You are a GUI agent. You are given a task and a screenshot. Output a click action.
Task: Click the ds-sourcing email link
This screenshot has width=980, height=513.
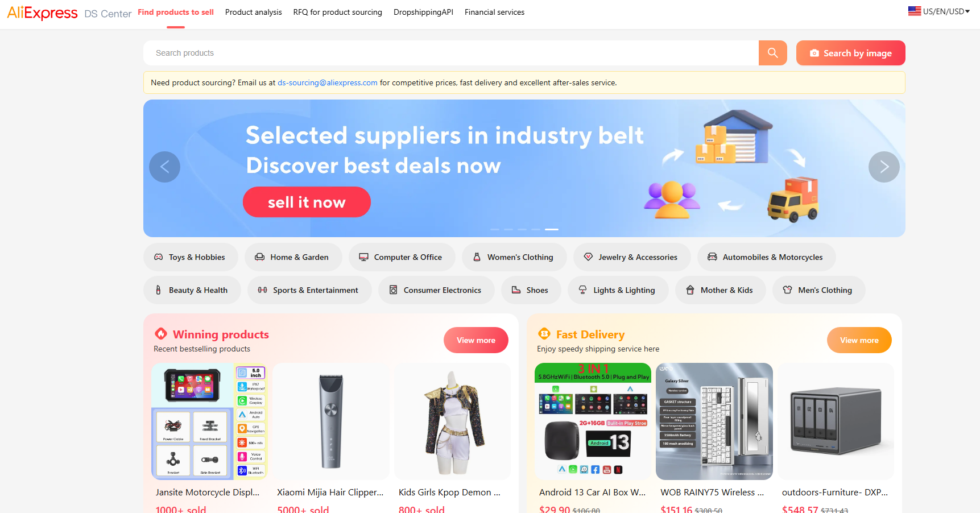[328, 82]
